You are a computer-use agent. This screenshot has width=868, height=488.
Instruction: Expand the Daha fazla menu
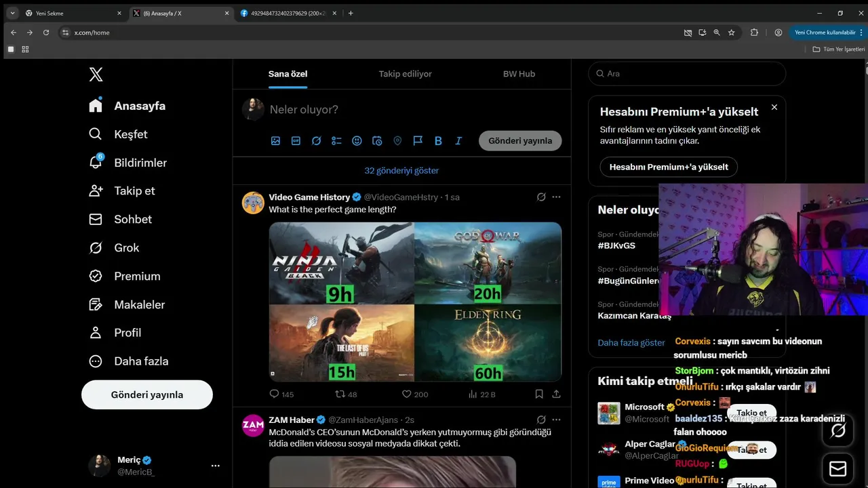129,361
